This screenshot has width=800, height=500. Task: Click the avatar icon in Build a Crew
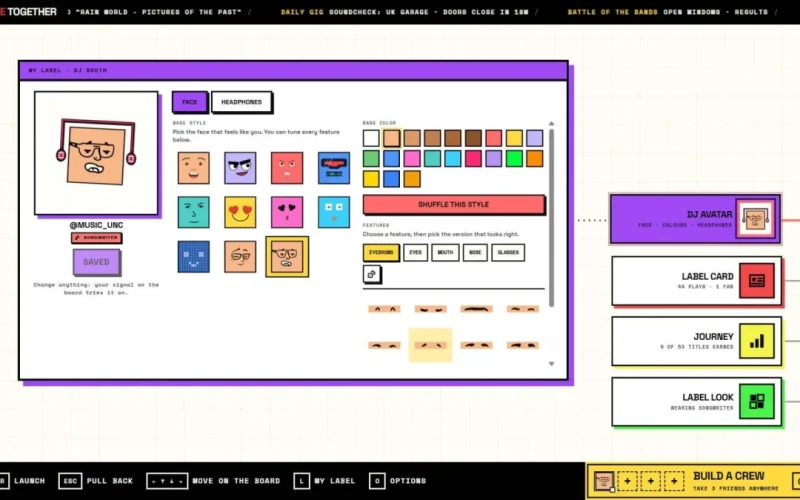click(604, 481)
